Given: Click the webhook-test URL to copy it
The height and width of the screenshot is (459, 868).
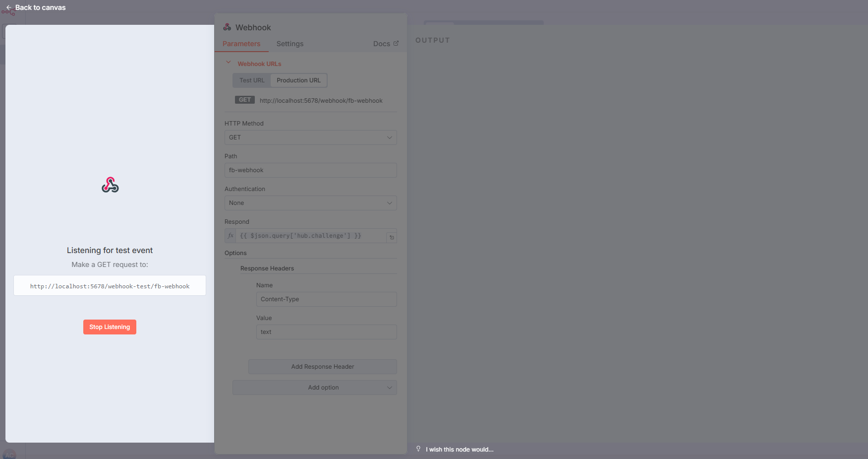Looking at the screenshot, I should [x=110, y=286].
